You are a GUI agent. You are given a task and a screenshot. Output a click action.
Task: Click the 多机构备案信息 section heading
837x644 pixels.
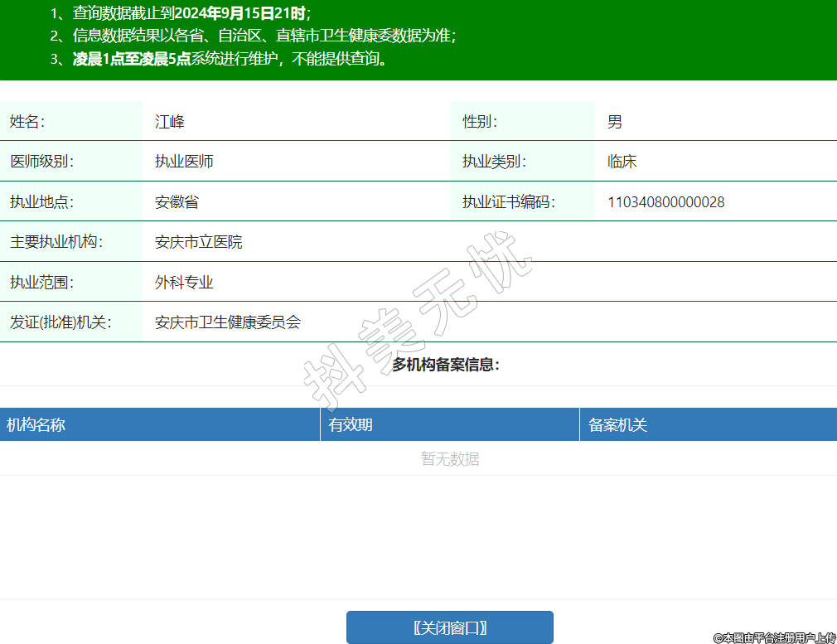pyautogui.click(x=446, y=365)
